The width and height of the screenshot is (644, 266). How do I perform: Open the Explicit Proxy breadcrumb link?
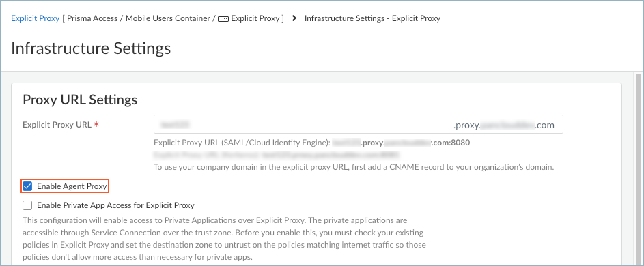click(36, 18)
